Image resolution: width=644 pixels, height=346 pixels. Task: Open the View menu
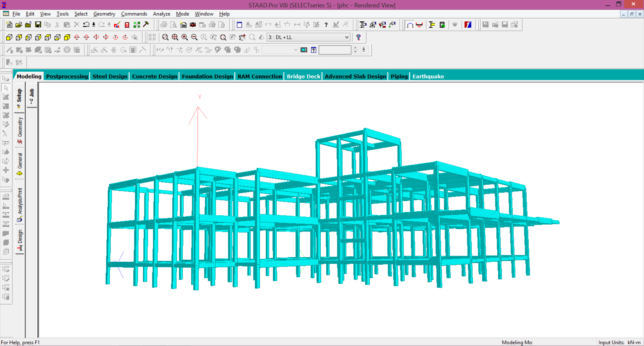[x=45, y=14]
